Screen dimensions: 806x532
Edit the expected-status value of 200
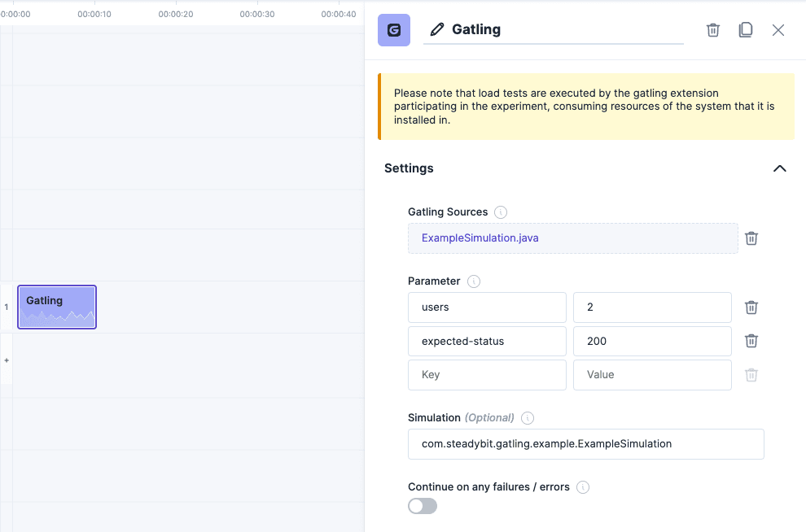pyautogui.click(x=651, y=341)
